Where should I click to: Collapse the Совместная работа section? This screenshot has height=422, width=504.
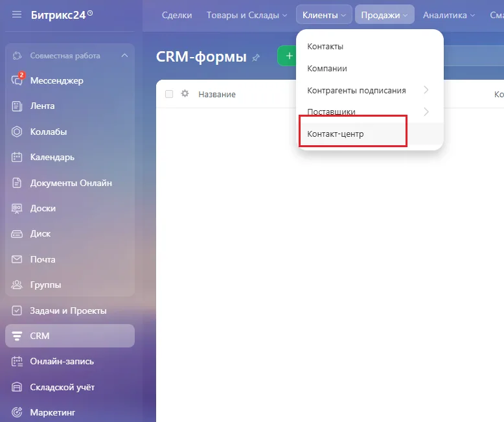point(125,56)
